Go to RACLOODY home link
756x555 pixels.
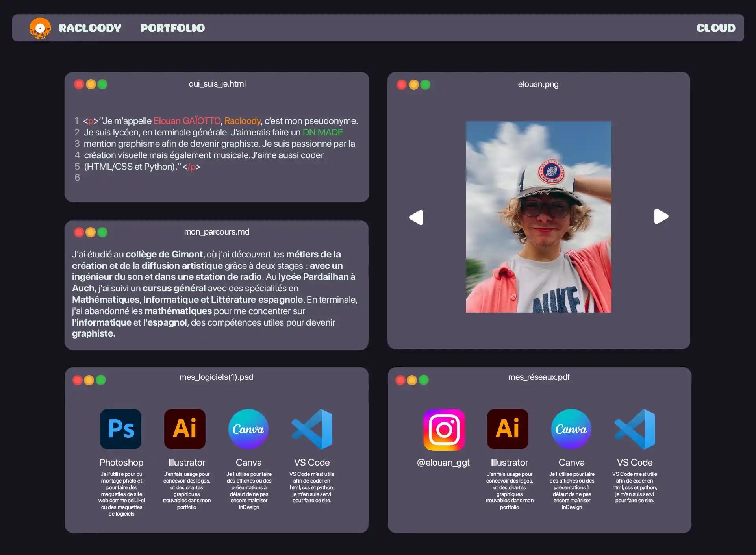(x=90, y=28)
